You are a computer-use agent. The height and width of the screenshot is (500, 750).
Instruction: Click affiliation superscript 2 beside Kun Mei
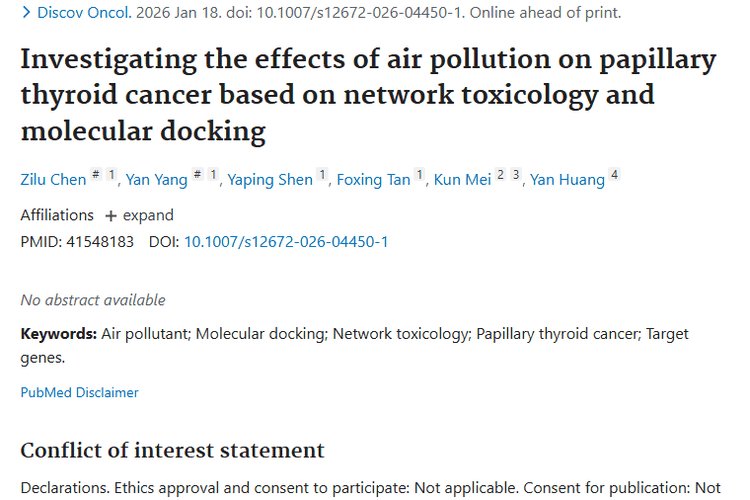coord(501,175)
